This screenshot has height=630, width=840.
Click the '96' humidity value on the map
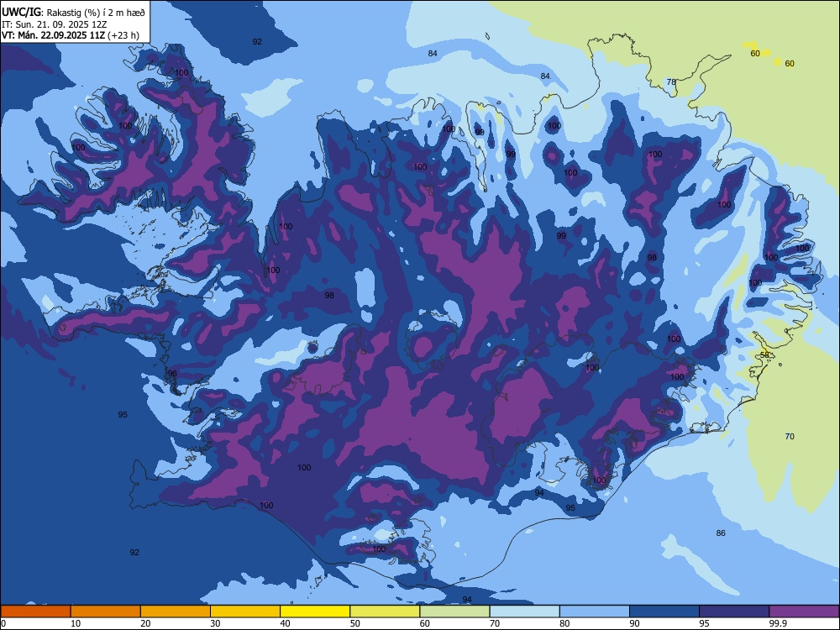[x=172, y=374]
